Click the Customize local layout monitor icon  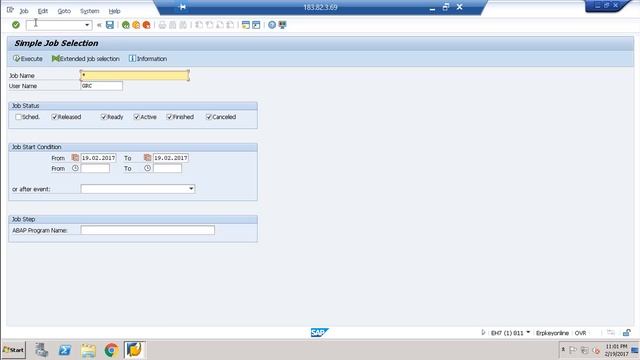(x=282, y=25)
